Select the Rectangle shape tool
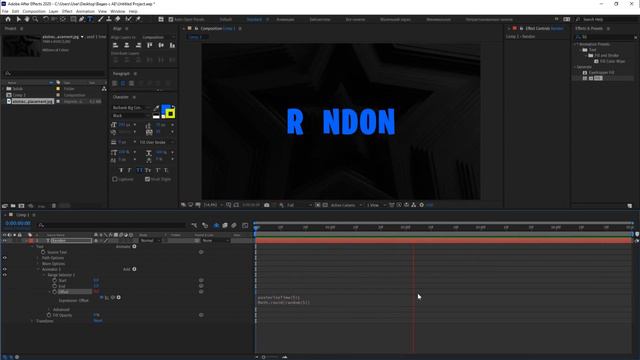This screenshot has width=640, height=360. coord(73,19)
